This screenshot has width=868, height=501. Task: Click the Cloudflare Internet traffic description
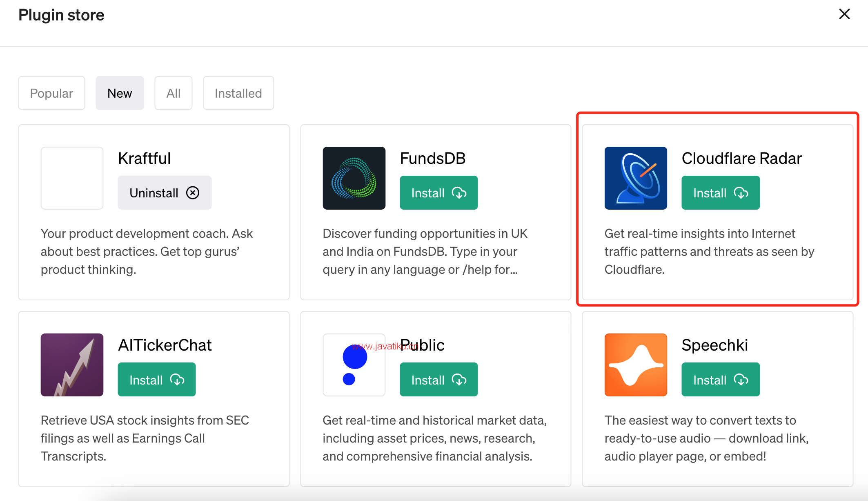tap(710, 251)
